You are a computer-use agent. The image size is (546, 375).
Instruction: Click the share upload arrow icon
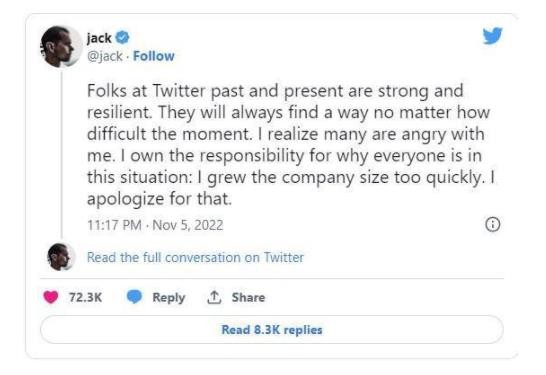[214, 297]
